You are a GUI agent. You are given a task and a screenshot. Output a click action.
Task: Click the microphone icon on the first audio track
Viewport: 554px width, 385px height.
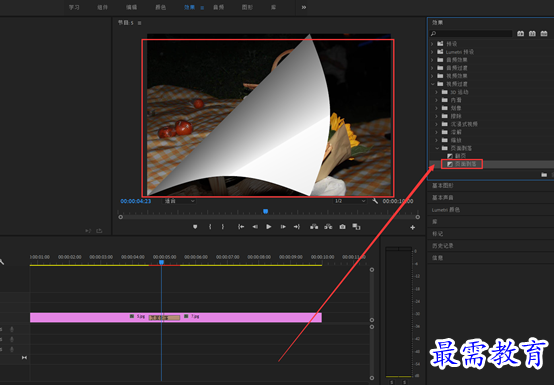tap(12, 329)
